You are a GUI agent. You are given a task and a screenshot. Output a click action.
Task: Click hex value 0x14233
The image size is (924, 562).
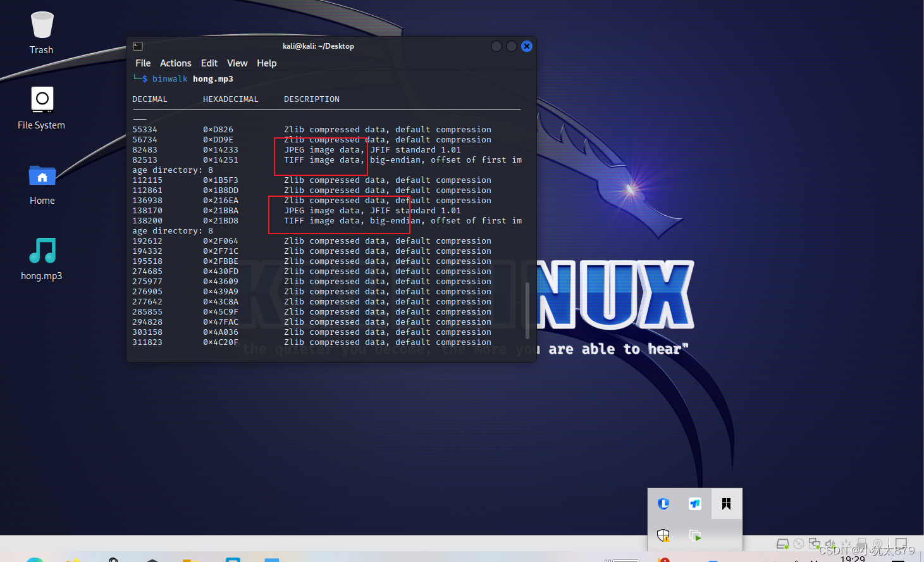(221, 150)
